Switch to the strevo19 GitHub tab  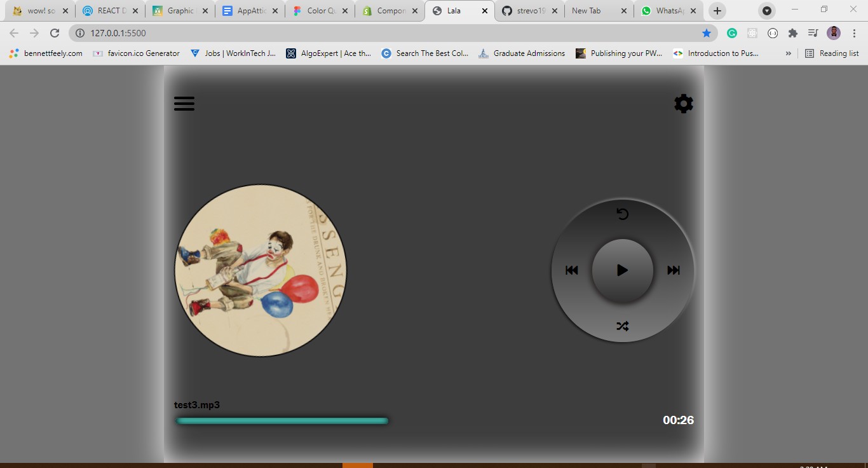click(529, 11)
